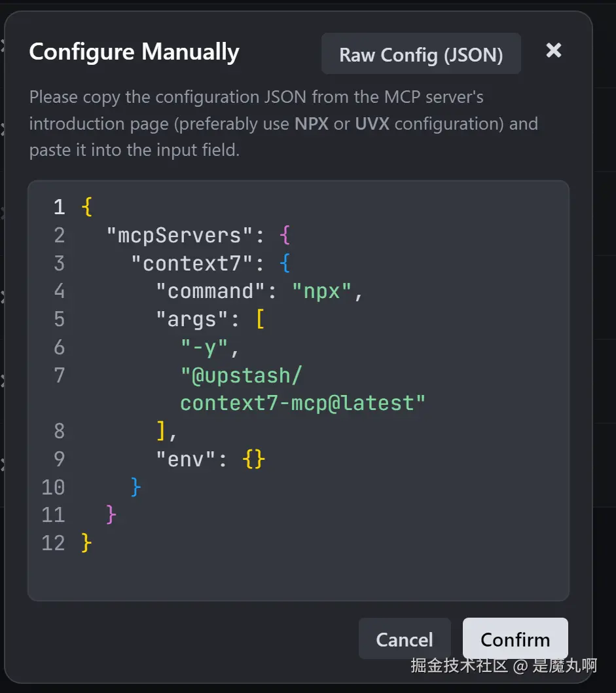Cancel the manual configuration
Viewport: 616px width, 693px height.
404,639
